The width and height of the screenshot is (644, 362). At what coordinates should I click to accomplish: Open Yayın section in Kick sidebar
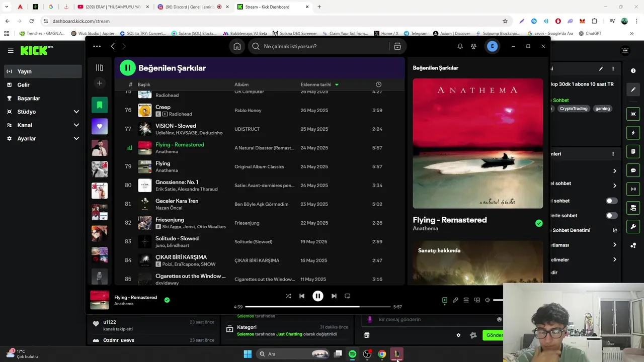coord(43,71)
